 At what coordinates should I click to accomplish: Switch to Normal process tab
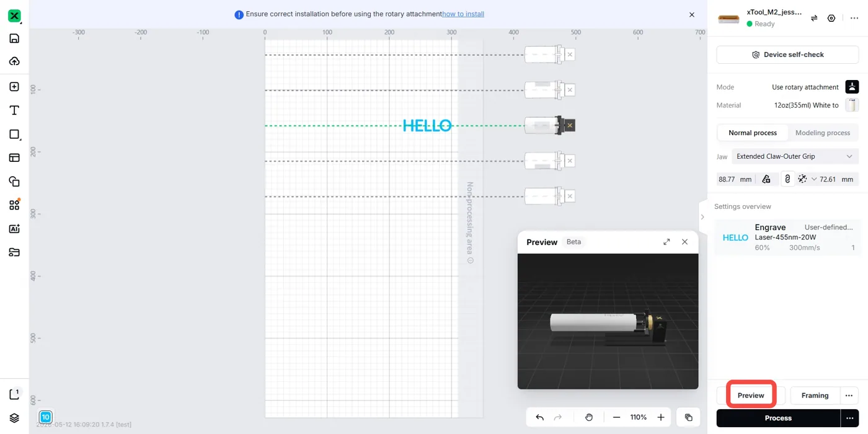[x=752, y=133]
